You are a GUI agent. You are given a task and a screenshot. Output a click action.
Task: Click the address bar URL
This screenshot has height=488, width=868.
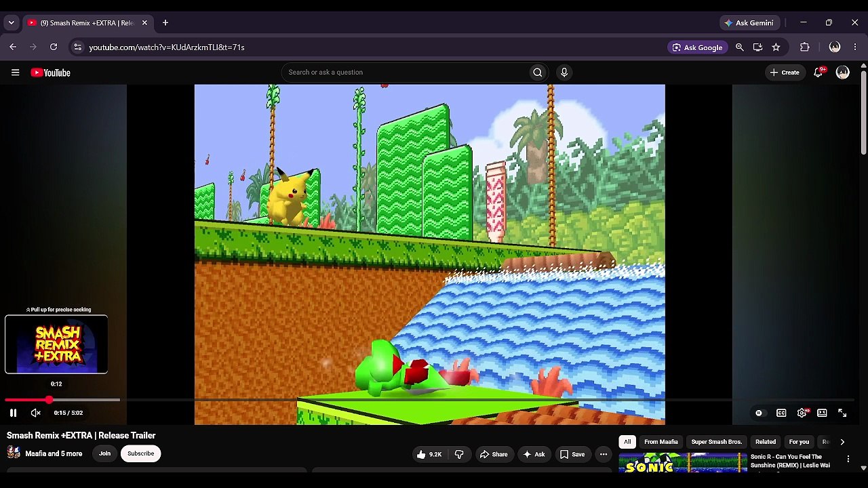(167, 47)
